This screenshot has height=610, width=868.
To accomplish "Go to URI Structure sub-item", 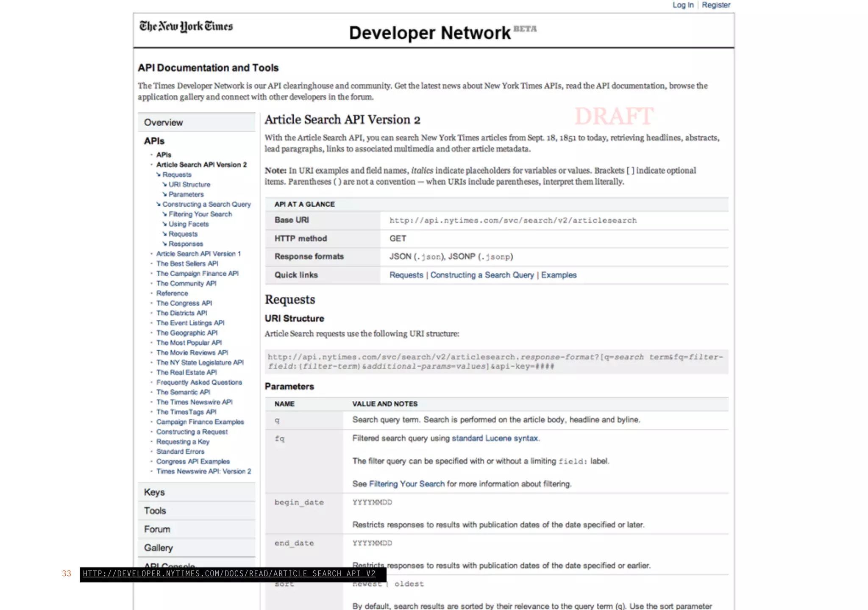I will (189, 185).
